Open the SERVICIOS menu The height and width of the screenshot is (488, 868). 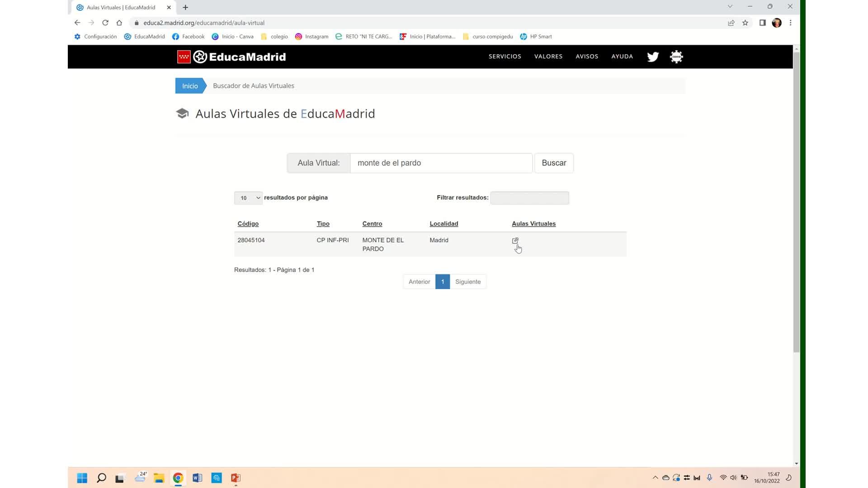(x=505, y=56)
